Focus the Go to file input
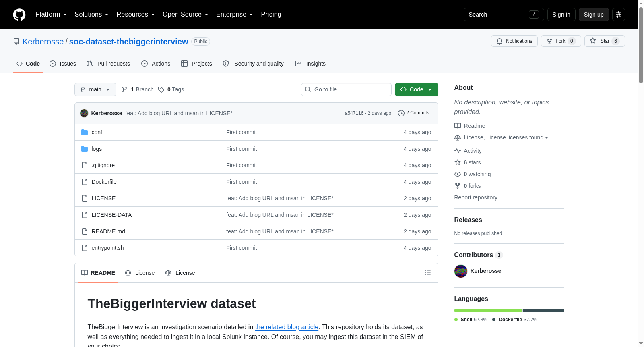 click(346, 89)
